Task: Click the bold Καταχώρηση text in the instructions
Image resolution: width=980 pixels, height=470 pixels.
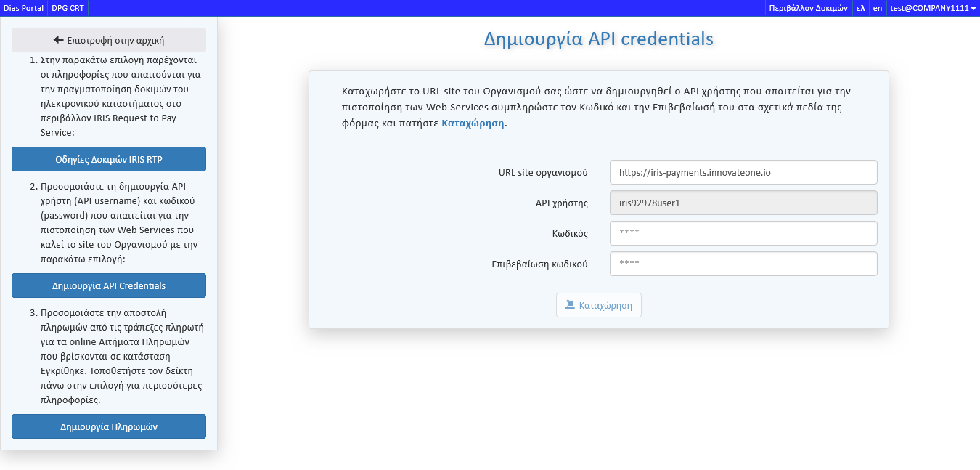Action: pyautogui.click(x=473, y=123)
